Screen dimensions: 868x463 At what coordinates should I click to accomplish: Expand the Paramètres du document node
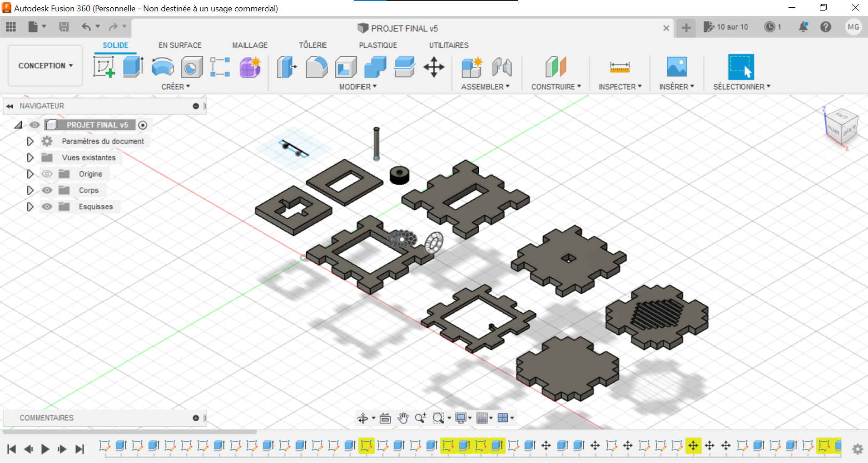coord(30,141)
